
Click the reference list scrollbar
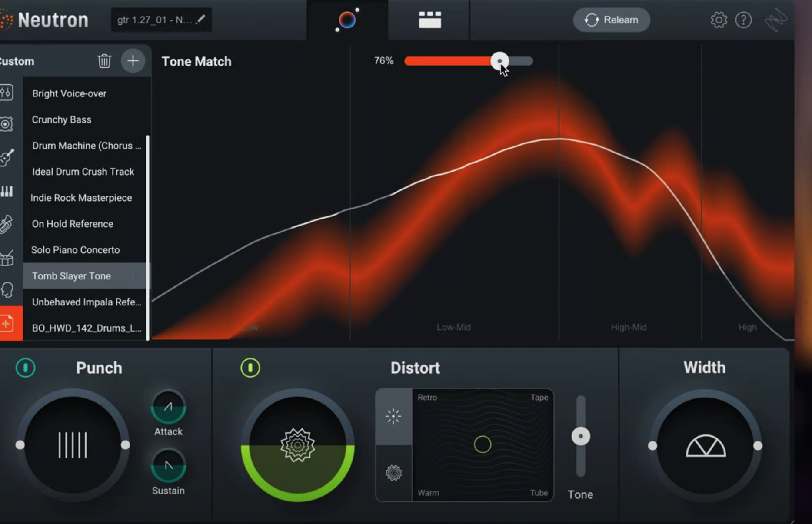(148, 238)
